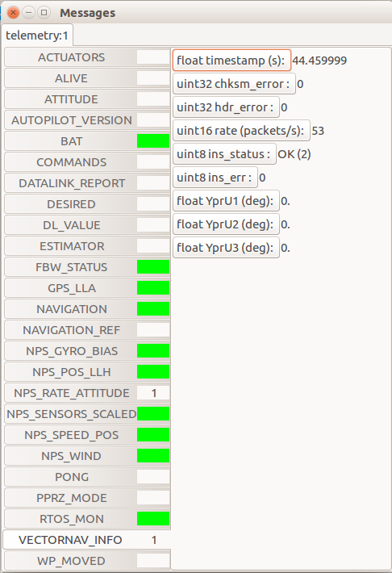Select the NPS_SPEED_POS message tab
The width and height of the screenshot is (392, 573).
[87, 435]
